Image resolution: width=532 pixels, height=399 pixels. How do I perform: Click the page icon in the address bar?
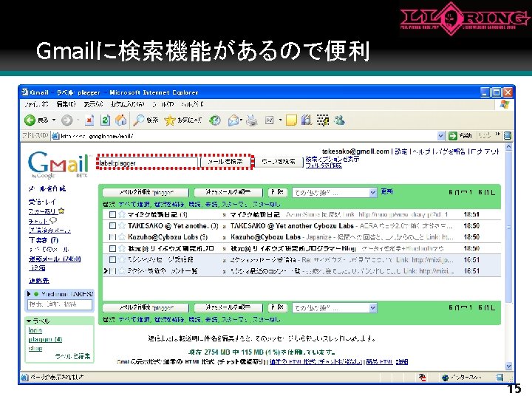coord(55,136)
